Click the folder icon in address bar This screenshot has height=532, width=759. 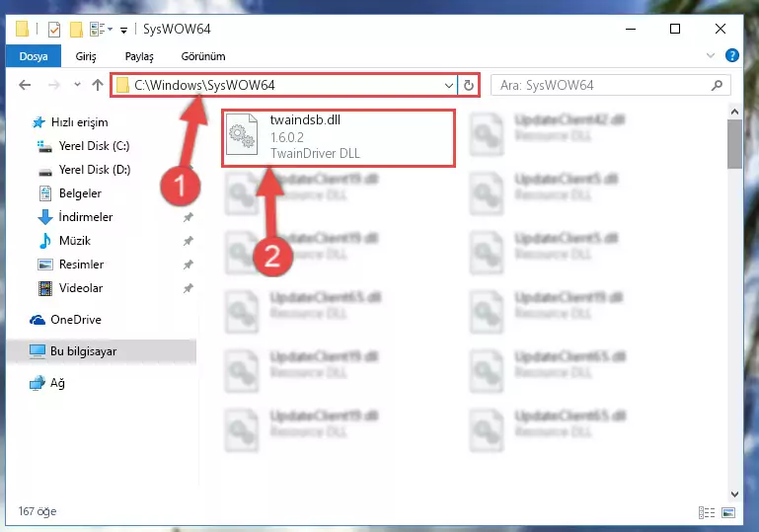pos(123,85)
